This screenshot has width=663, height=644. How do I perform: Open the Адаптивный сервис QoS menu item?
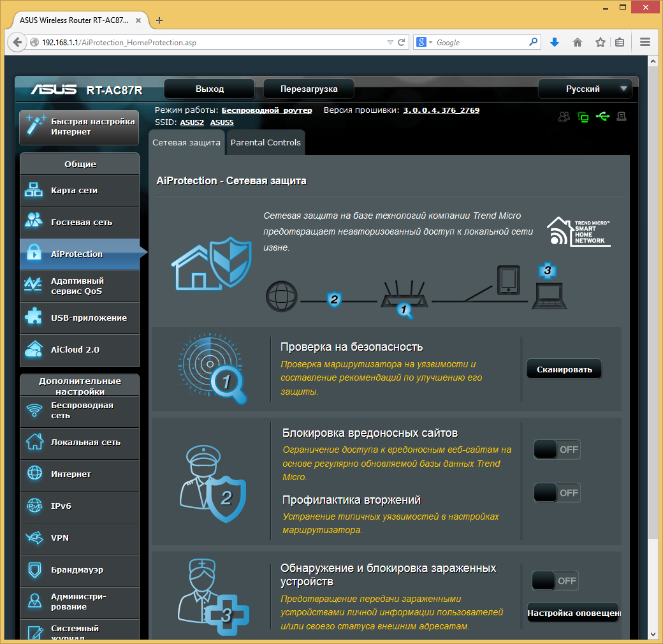coord(80,286)
